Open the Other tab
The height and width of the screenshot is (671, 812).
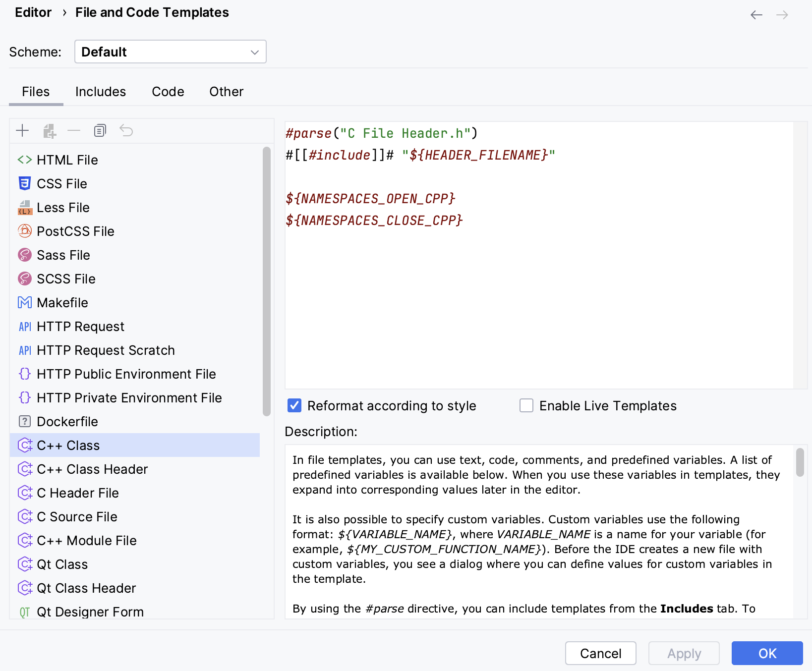226,91
